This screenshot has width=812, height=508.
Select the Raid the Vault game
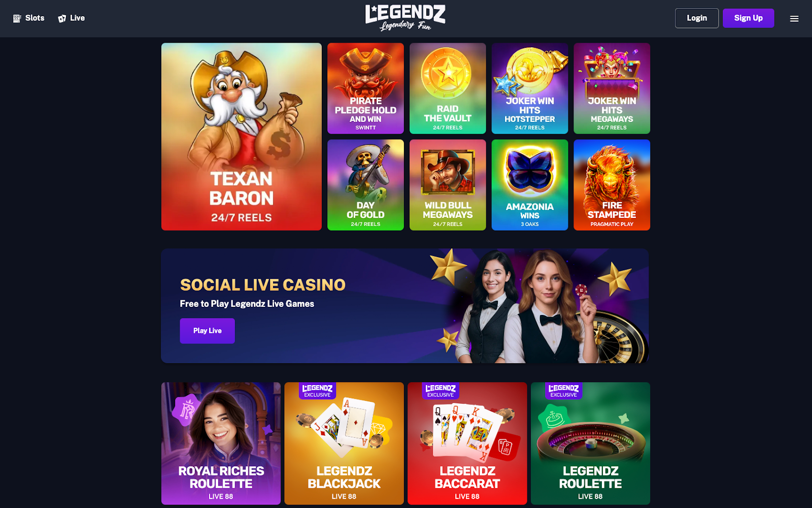click(448, 88)
